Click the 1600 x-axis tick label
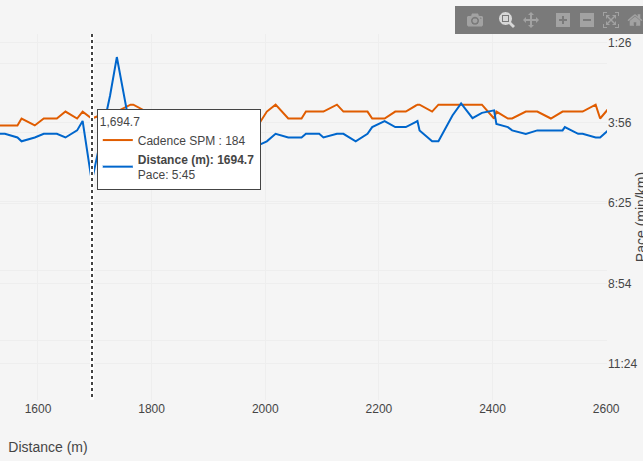643x461 pixels. pyautogui.click(x=38, y=408)
